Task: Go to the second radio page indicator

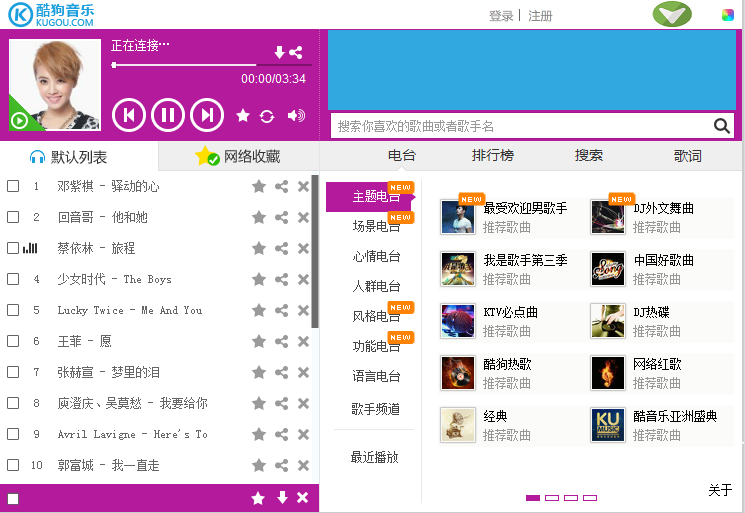Action: (552, 498)
